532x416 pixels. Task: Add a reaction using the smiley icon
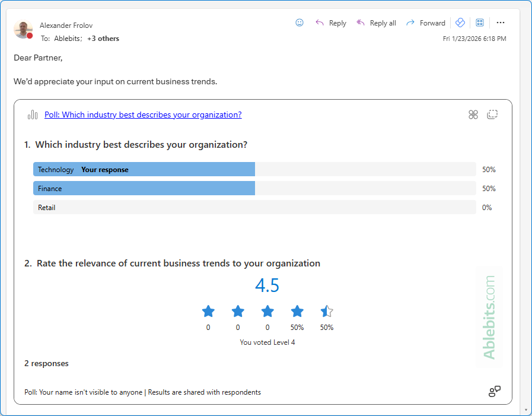click(300, 22)
